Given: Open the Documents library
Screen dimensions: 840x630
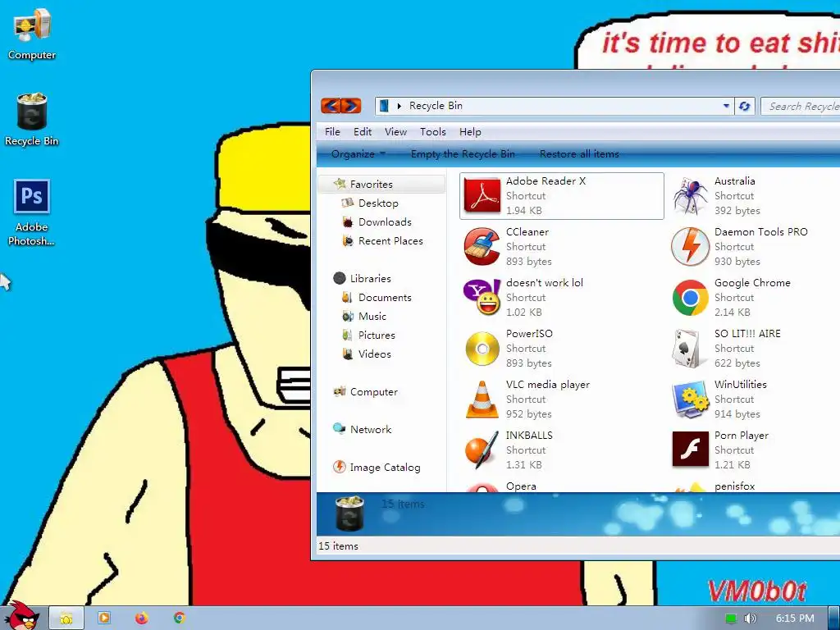Looking at the screenshot, I should click(385, 297).
